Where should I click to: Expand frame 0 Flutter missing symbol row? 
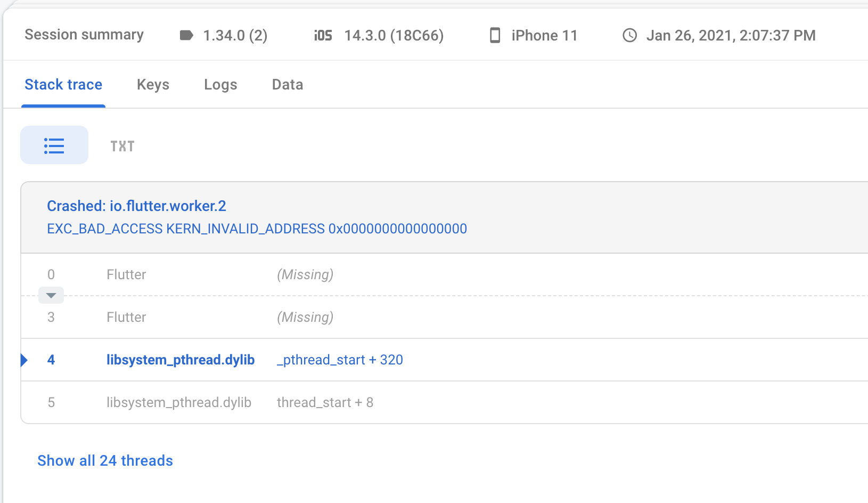click(x=126, y=274)
